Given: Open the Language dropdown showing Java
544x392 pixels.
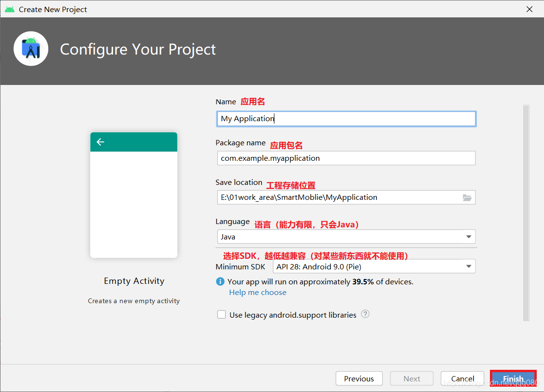Looking at the screenshot, I should [x=346, y=237].
